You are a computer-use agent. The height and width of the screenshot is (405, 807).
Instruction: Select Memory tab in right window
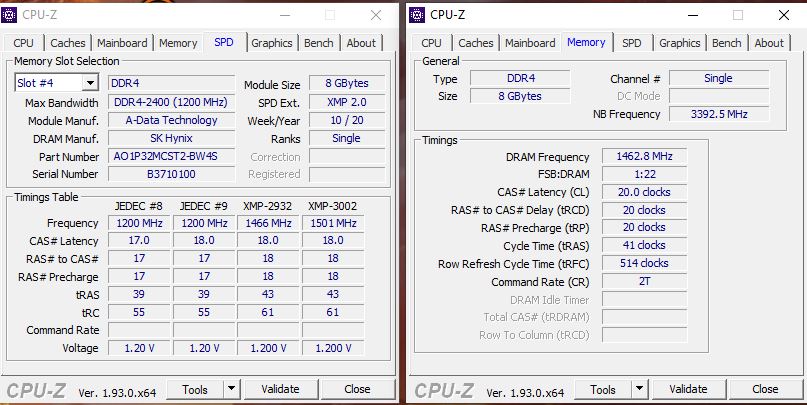click(586, 42)
